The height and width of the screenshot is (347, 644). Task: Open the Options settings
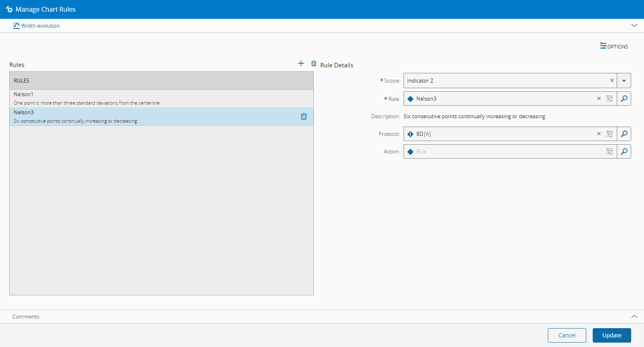(x=614, y=46)
